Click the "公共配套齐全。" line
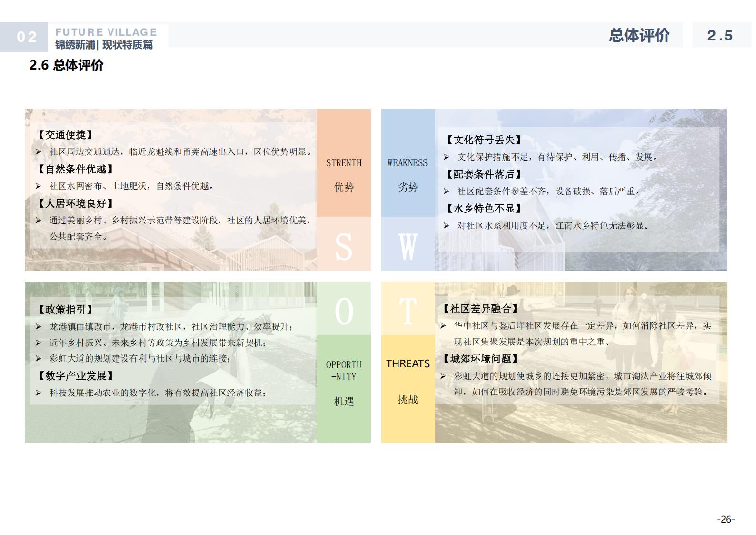The image size is (756, 535). coord(79,236)
